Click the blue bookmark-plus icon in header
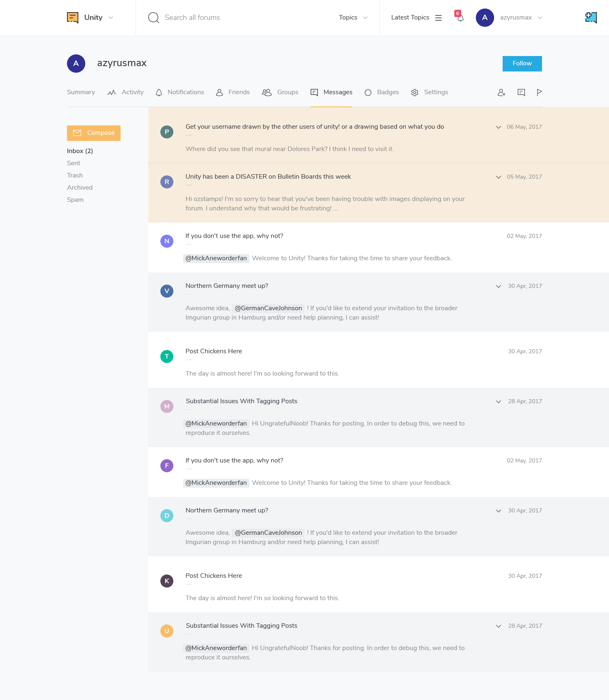Image resolution: width=609 pixels, height=700 pixels. [x=591, y=17]
